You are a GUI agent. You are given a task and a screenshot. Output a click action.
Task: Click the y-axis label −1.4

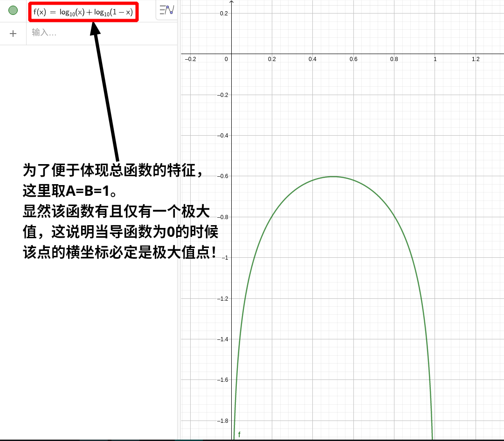click(222, 339)
